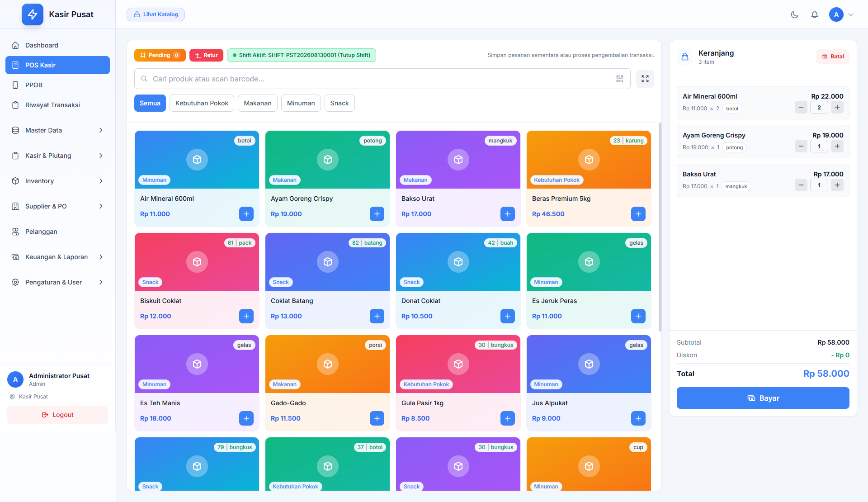Open PPOB page
The image size is (868, 502).
57,85
